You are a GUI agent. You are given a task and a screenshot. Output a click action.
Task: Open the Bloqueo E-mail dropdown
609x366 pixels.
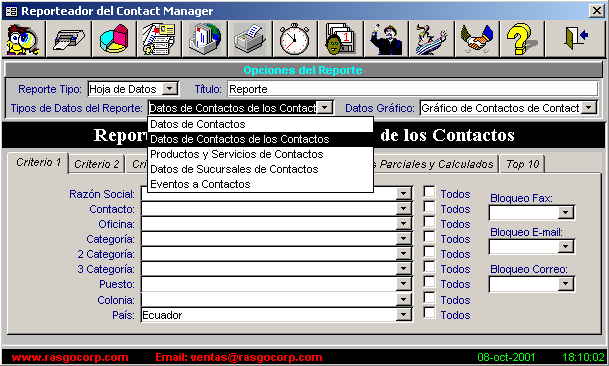[566, 246]
